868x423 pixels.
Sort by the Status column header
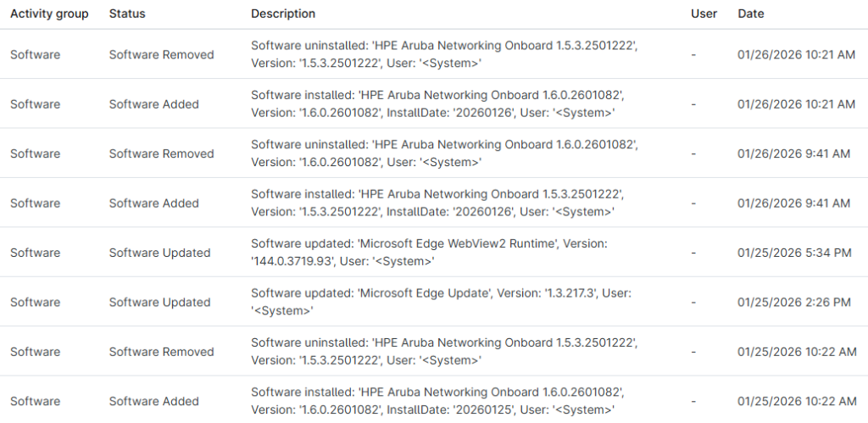pos(127,14)
